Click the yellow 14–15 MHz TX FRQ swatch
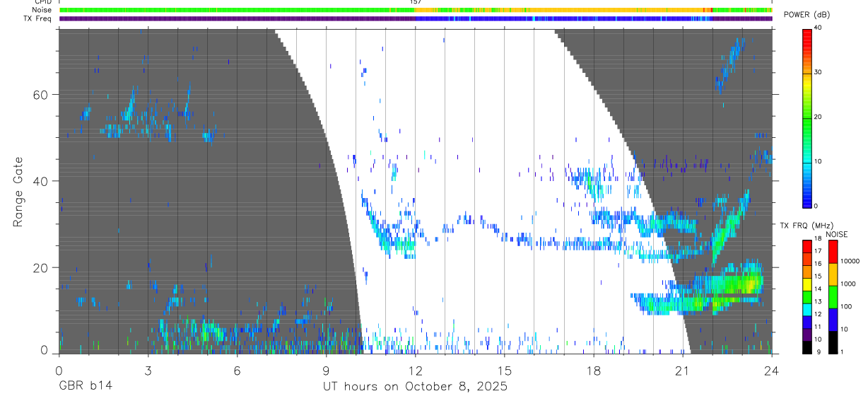Viewport: 868px width, 401px height. coord(807,283)
